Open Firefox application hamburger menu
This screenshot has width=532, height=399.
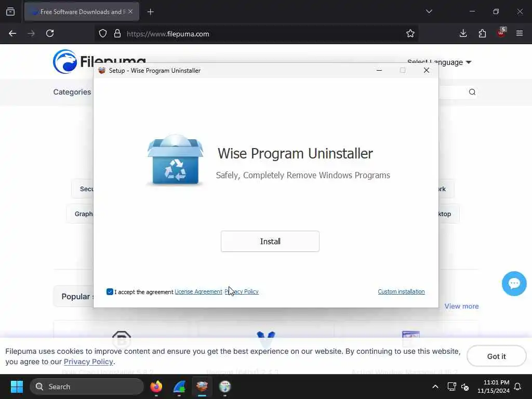click(520, 34)
